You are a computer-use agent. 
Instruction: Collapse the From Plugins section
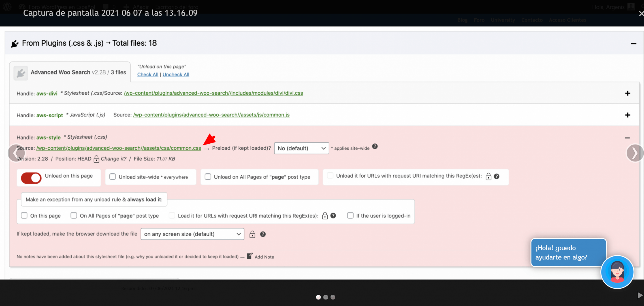pyautogui.click(x=634, y=44)
